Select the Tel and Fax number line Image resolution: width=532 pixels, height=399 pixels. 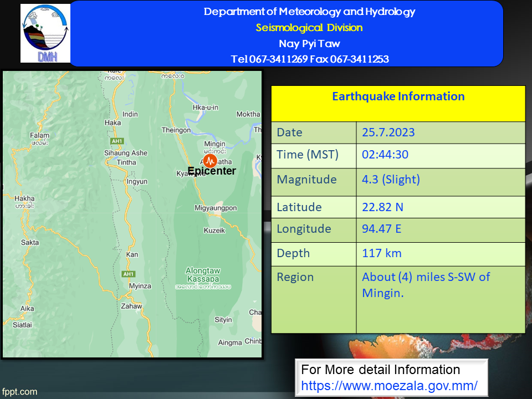[310, 59]
